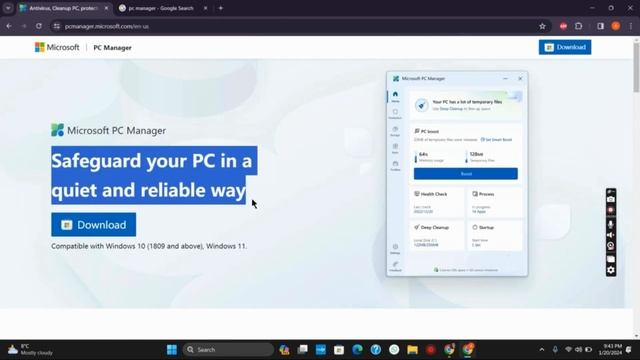Toggle the microphone in recorder toolbar
This screenshot has width=640, height=360.
(x=611, y=224)
